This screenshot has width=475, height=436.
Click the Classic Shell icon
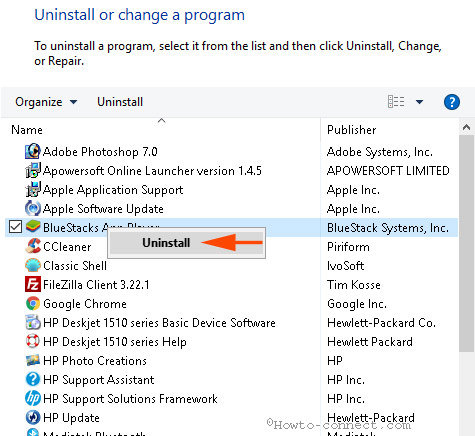(x=33, y=265)
